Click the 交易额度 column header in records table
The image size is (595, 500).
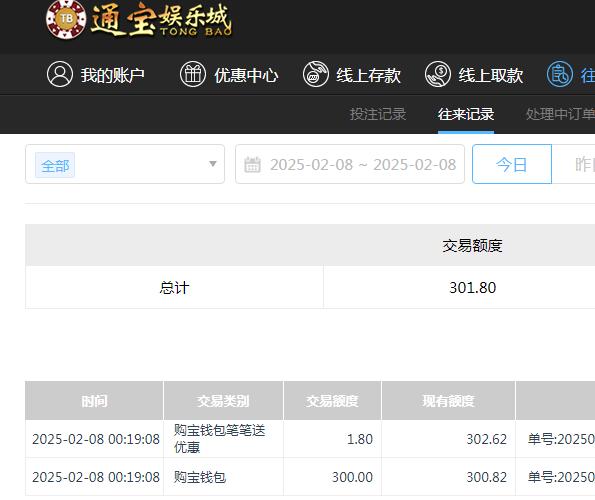[x=332, y=401]
